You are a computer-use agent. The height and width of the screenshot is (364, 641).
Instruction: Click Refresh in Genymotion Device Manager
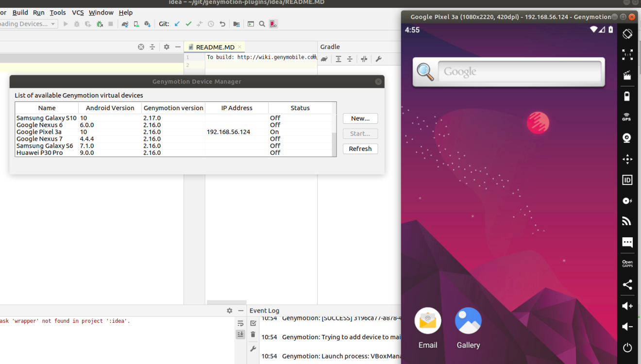tap(360, 149)
